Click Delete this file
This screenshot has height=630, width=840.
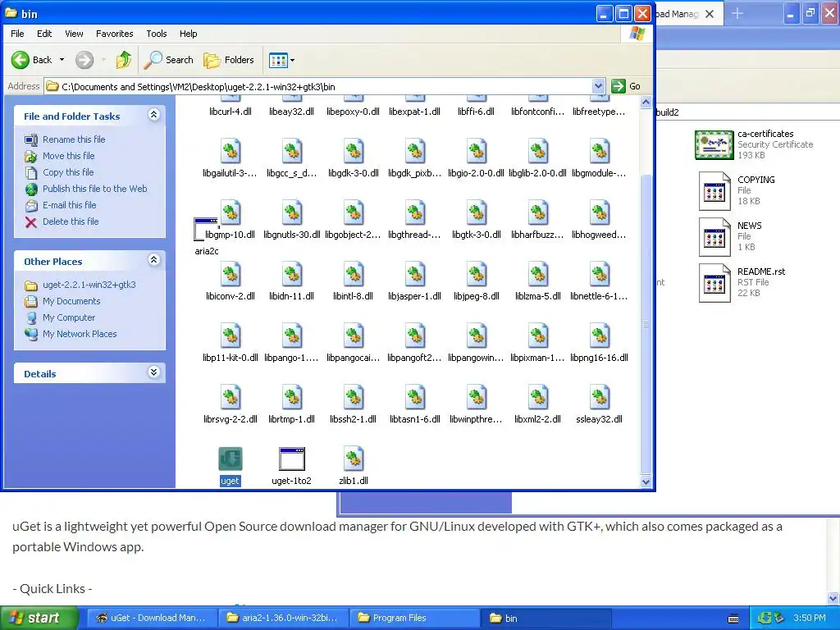tap(71, 221)
